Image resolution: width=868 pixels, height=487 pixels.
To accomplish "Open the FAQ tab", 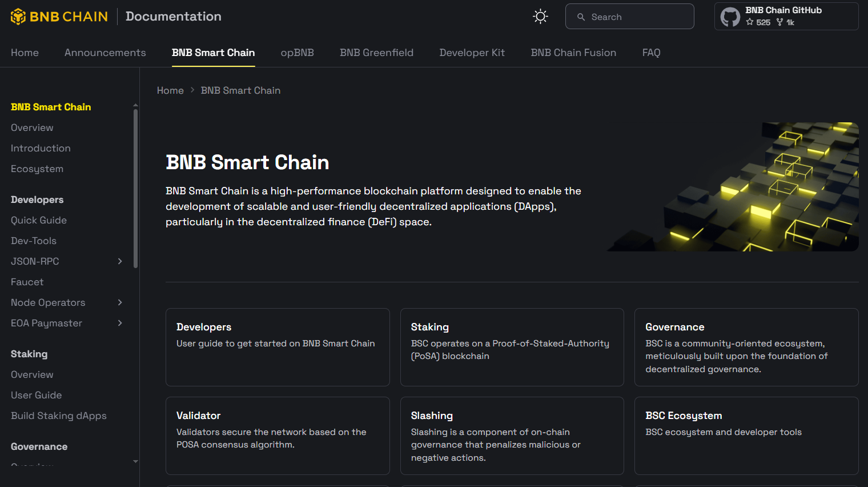I will click(651, 53).
